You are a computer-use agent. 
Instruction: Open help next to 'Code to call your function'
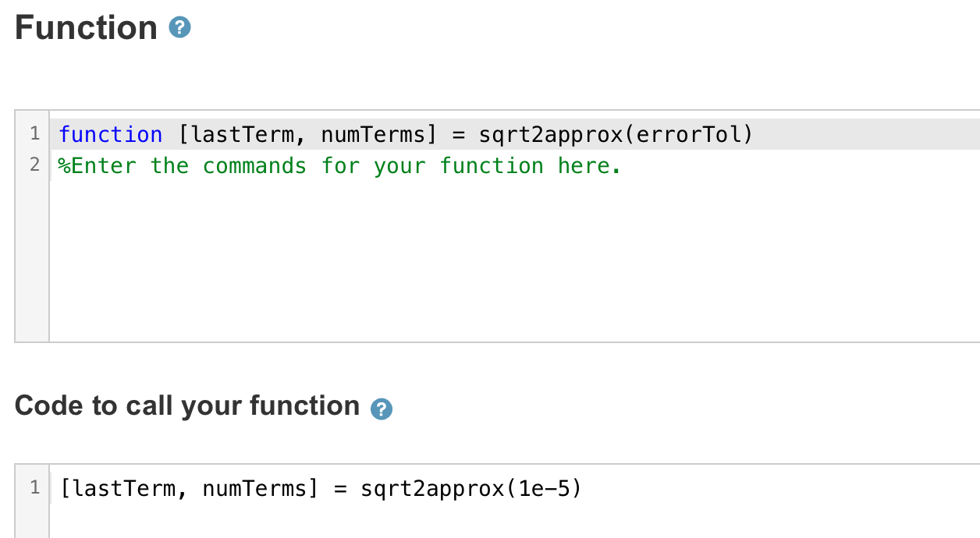pyautogui.click(x=381, y=408)
